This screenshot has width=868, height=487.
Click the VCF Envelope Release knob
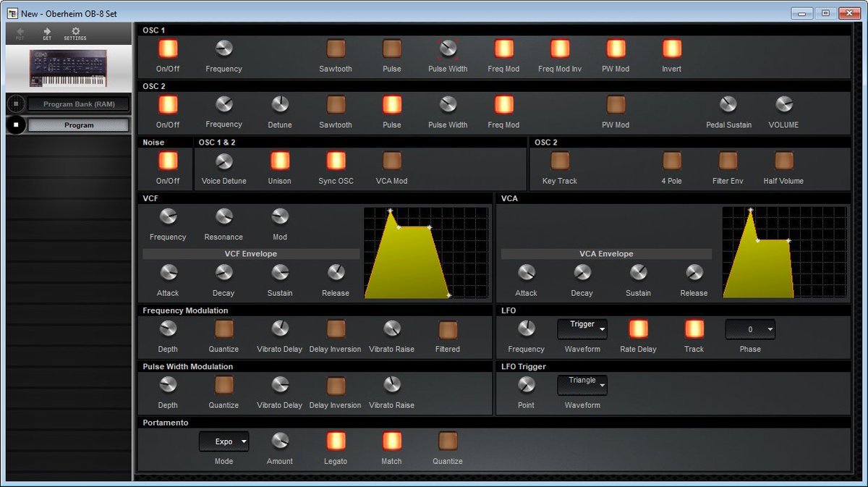coord(336,273)
